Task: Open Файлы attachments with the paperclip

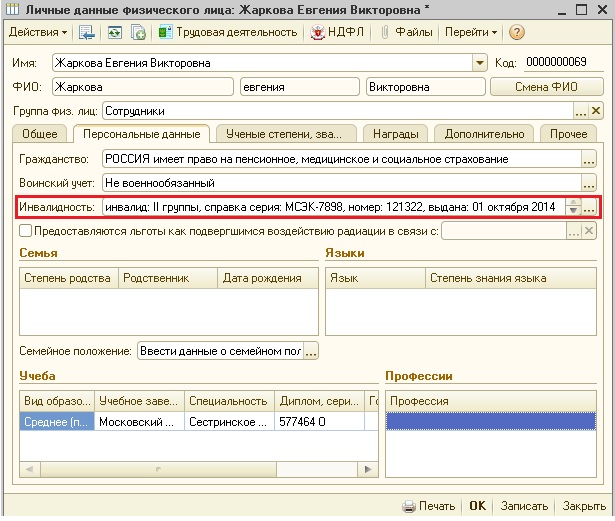Action: click(x=406, y=32)
